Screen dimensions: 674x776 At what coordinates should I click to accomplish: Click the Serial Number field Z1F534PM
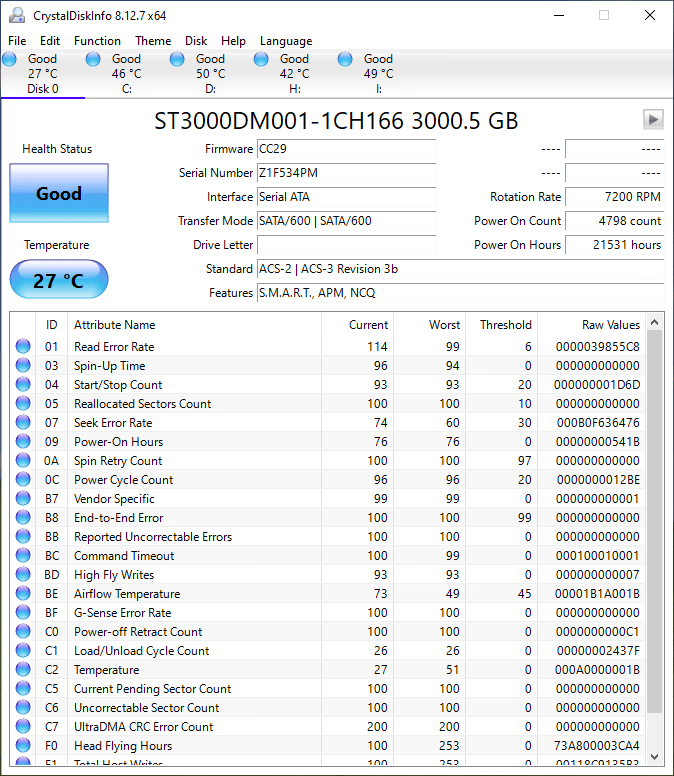(346, 173)
